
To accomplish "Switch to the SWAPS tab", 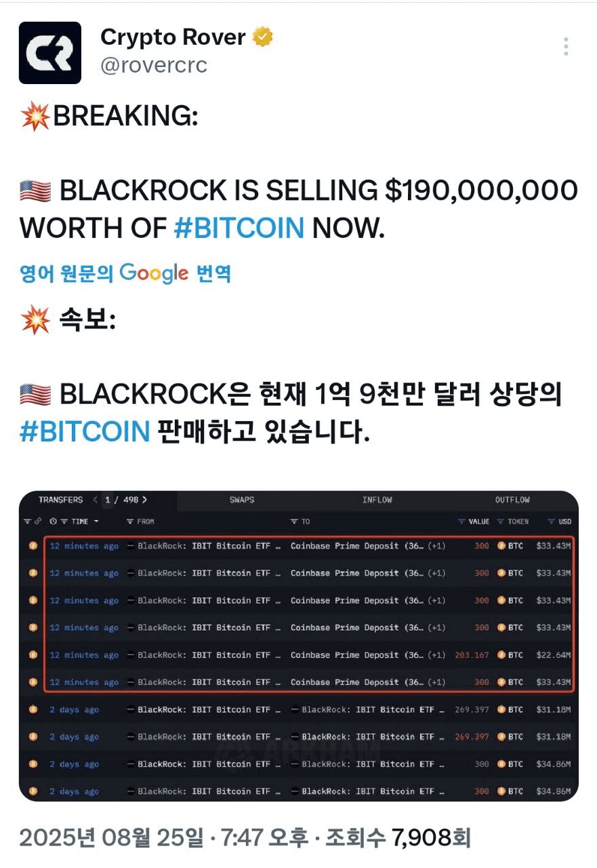I will click(x=242, y=500).
